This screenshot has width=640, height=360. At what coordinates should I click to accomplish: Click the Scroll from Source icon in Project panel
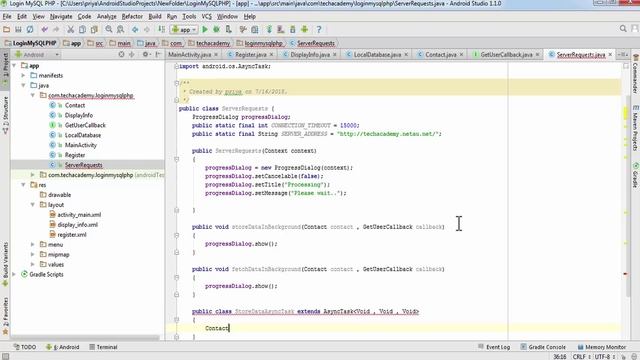121,54
